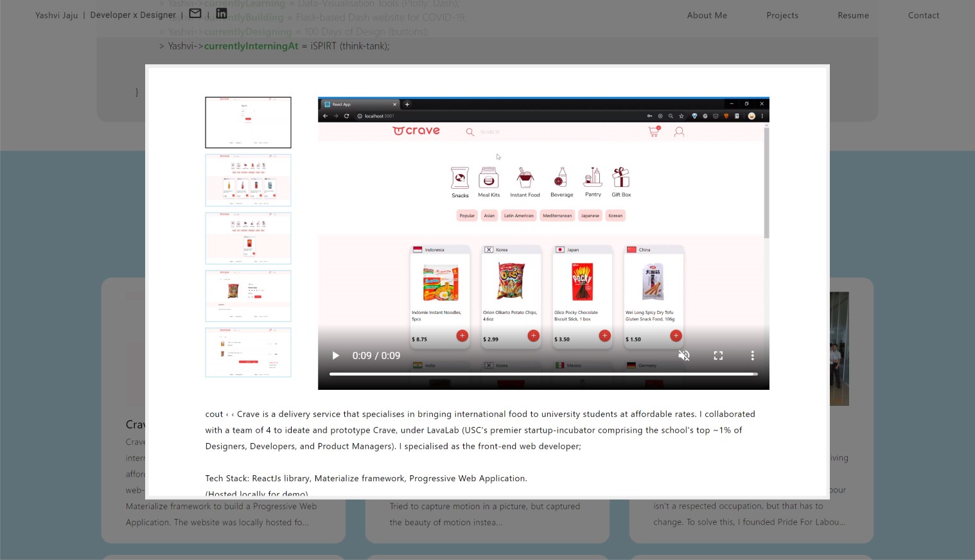Select the first thumbnail showing the sign-in page
The image size is (975, 560).
(x=248, y=123)
